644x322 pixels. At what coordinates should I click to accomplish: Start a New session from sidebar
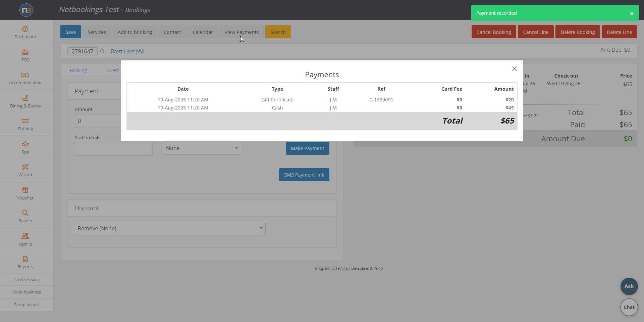pyautogui.click(x=26, y=280)
